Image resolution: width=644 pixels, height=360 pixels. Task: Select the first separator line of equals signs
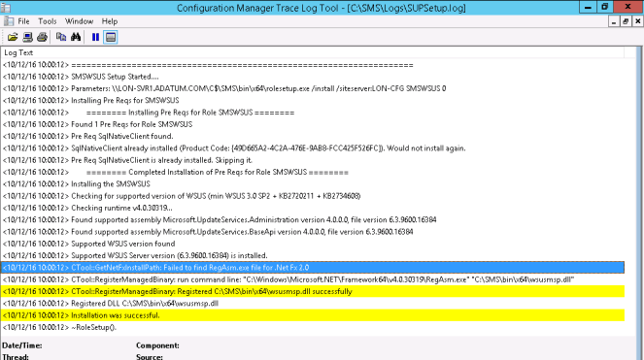313,65
